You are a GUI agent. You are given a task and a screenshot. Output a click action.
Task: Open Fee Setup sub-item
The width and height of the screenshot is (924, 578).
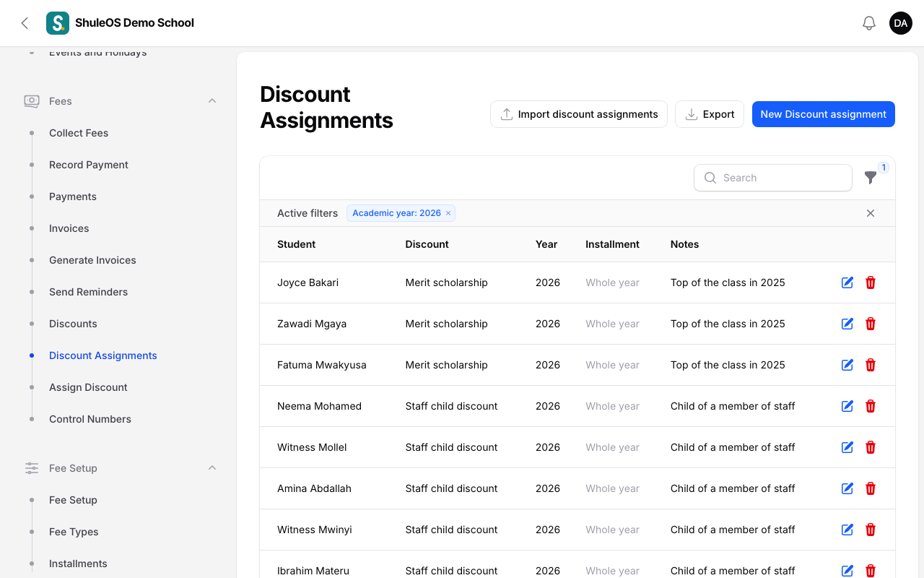73,500
